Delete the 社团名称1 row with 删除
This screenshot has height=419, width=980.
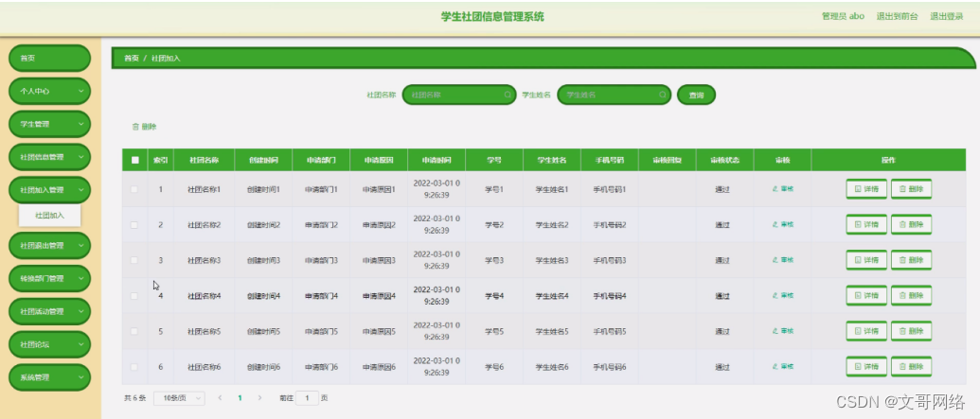click(911, 188)
